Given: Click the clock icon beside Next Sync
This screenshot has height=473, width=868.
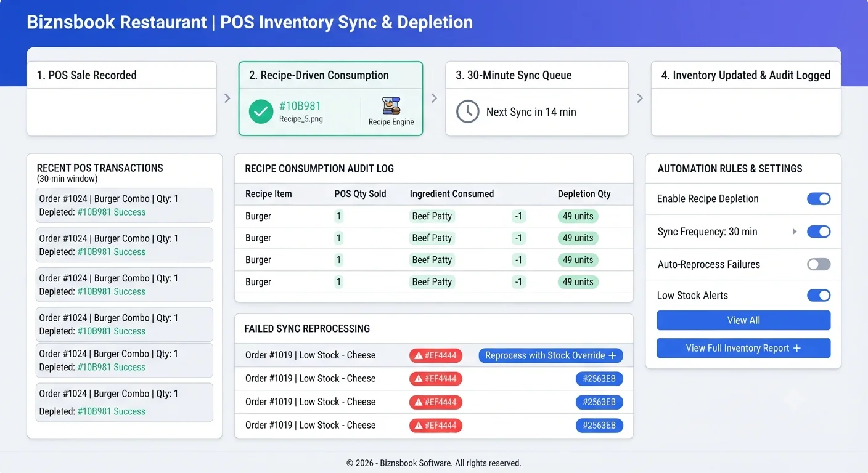Looking at the screenshot, I should tap(467, 111).
